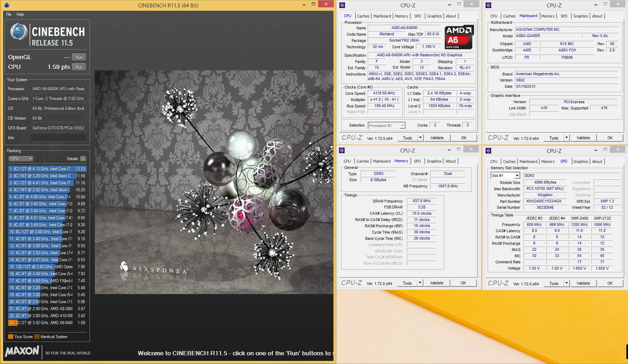Switch to CPU tab in Mainboard window
This screenshot has width=628, height=364.
coord(494,16)
